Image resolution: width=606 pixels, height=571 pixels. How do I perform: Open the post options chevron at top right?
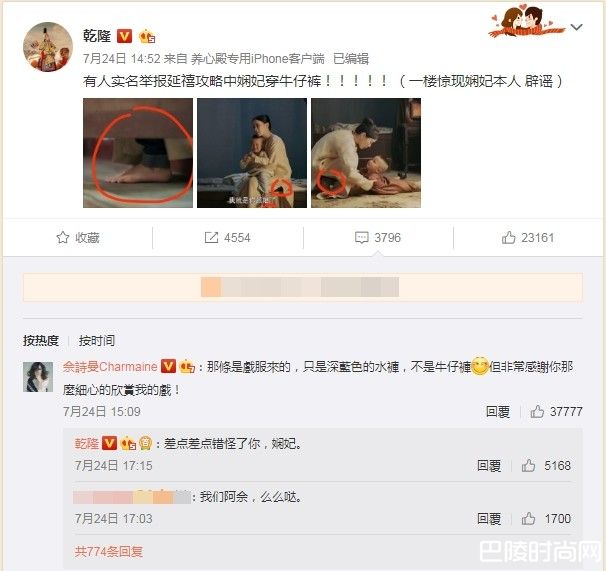coord(577,27)
